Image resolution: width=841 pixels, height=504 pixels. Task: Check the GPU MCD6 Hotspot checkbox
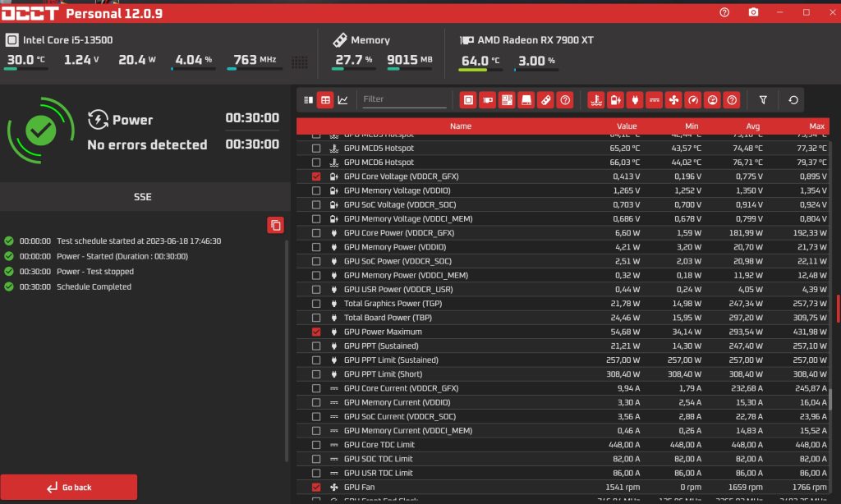pos(316,163)
